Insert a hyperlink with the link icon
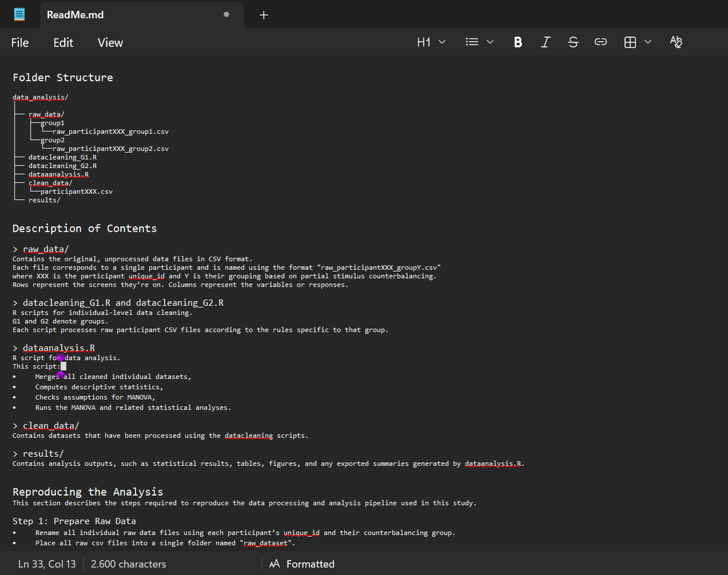 pyautogui.click(x=601, y=42)
